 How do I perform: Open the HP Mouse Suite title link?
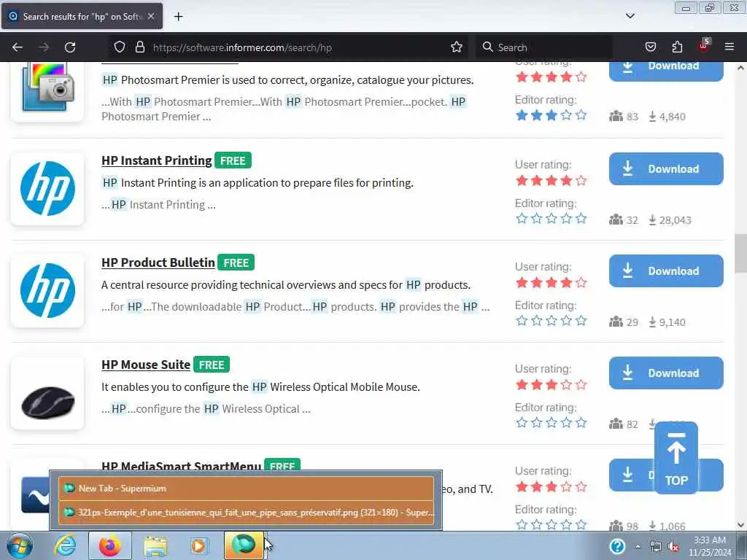(x=146, y=365)
